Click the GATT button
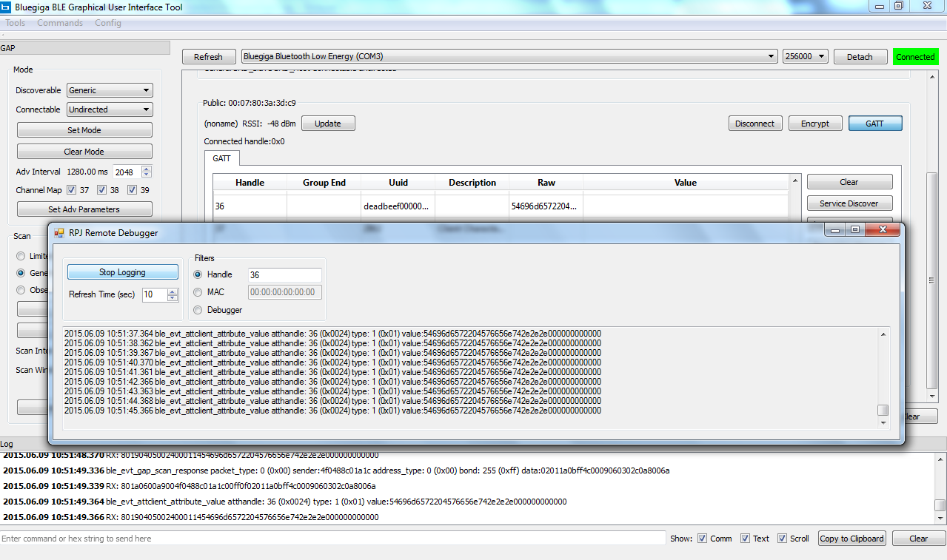 [x=875, y=124]
